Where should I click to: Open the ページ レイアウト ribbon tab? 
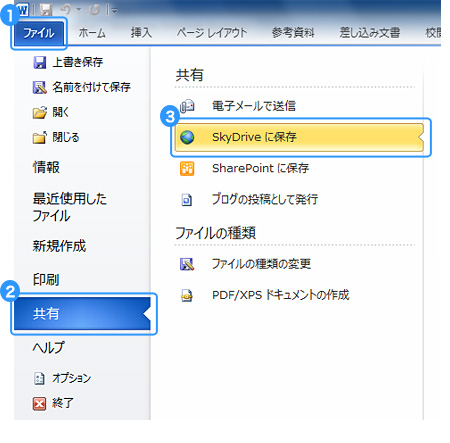pyautogui.click(x=212, y=33)
